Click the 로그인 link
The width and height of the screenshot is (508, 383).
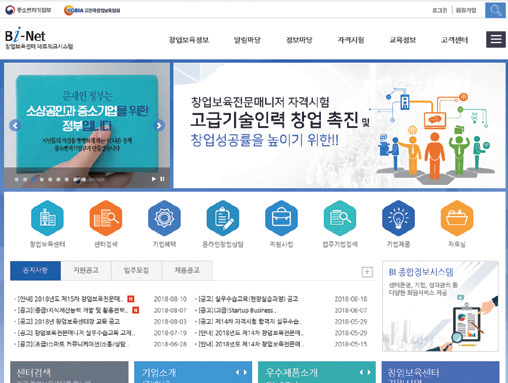click(x=439, y=11)
